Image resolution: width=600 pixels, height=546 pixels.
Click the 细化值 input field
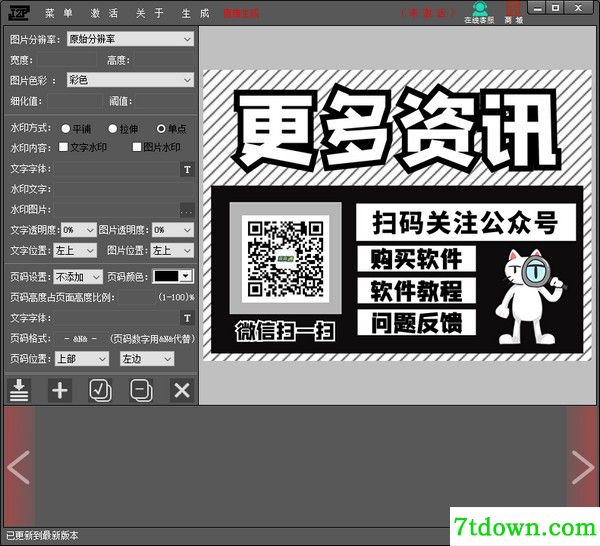point(74,101)
